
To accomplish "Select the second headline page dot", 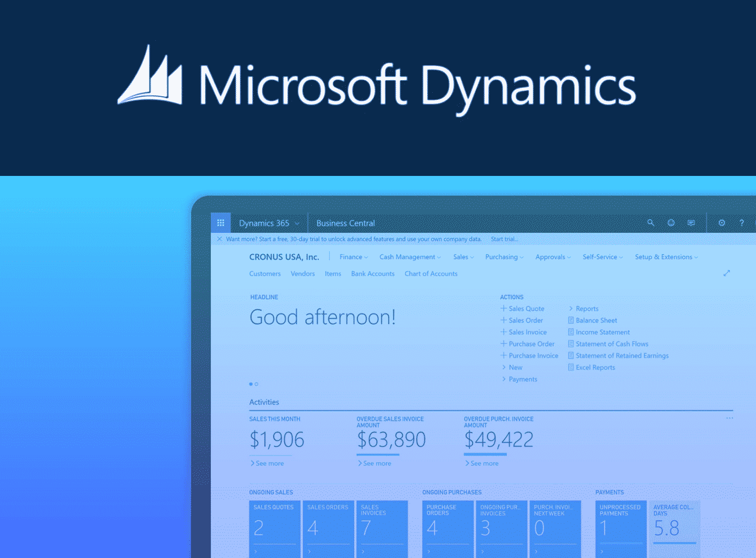I will pyautogui.click(x=256, y=384).
